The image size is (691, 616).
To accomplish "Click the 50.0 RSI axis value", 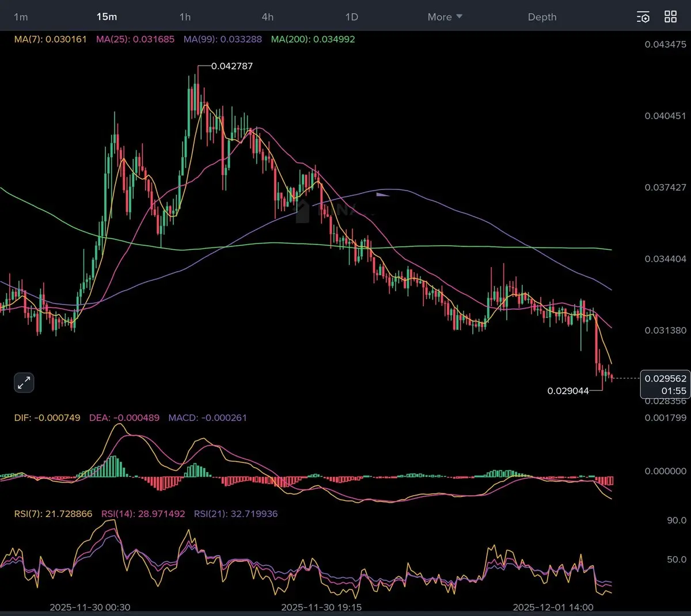I will click(x=677, y=559).
